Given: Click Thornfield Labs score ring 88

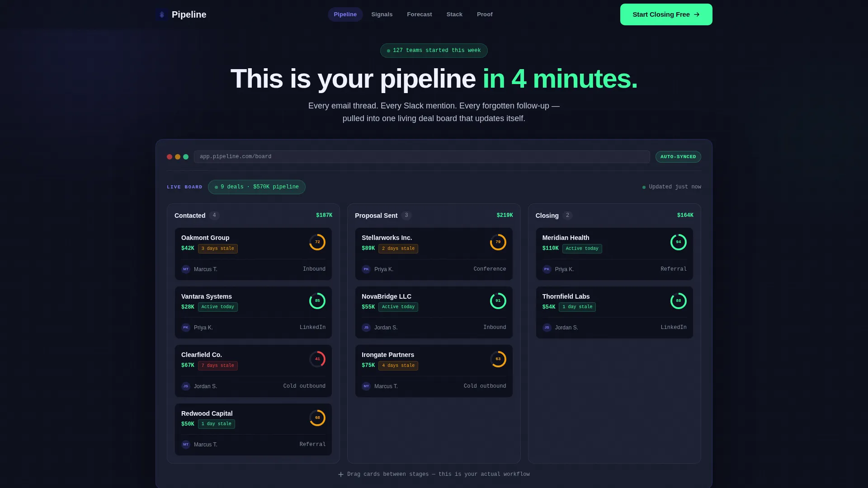Looking at the screenshot, I should [x=678, y=301].
